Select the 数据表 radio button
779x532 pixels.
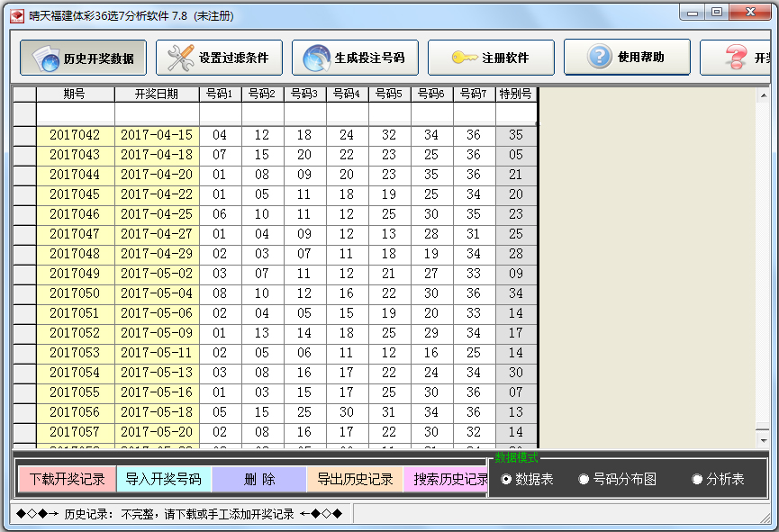pos(506,480)
